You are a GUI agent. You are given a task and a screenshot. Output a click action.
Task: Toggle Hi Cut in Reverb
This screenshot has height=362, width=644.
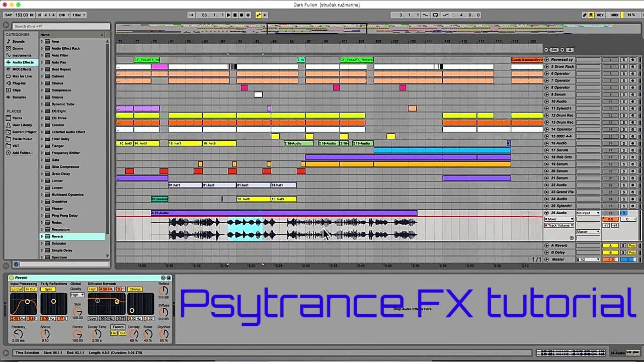pyautogui.click(x=31, y=290)
